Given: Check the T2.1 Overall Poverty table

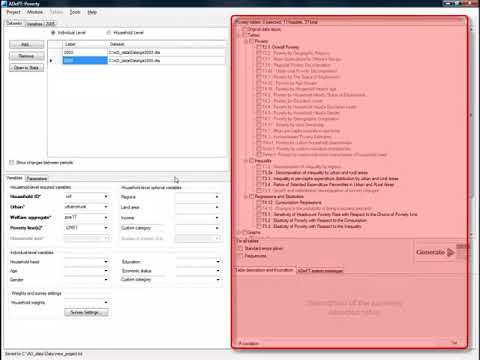Looking at the screenshot, I should 259,47.
